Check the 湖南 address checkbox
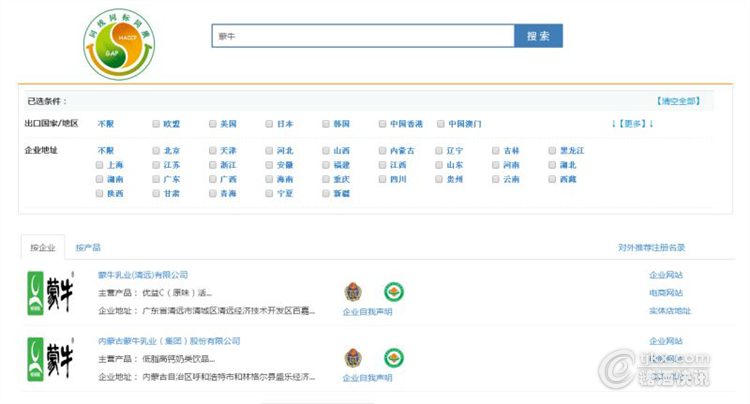Image resolution: width=750 pixels, height=404 pixels. click(x=99, y=179)
